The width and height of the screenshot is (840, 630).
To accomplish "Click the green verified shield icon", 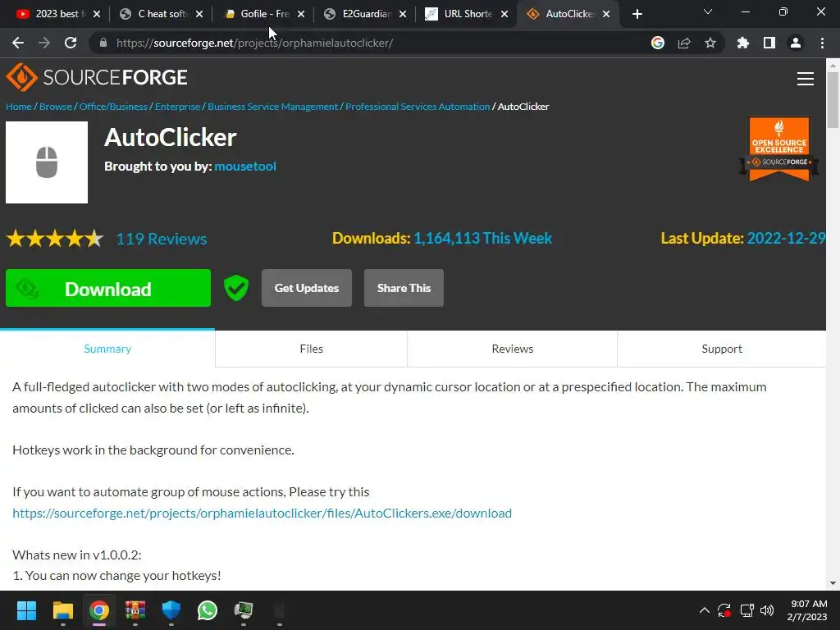I will click(236, 288).
